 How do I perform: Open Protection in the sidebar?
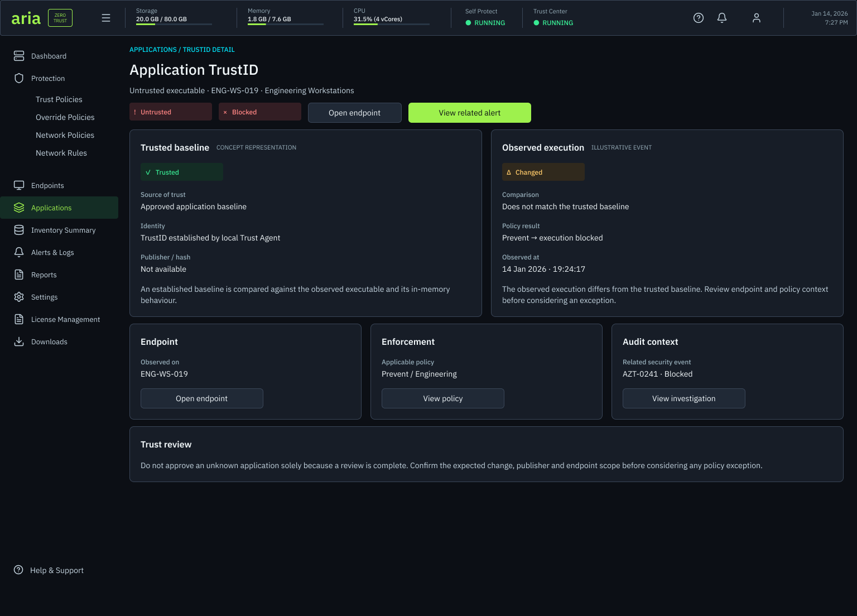tap(59, 78)
